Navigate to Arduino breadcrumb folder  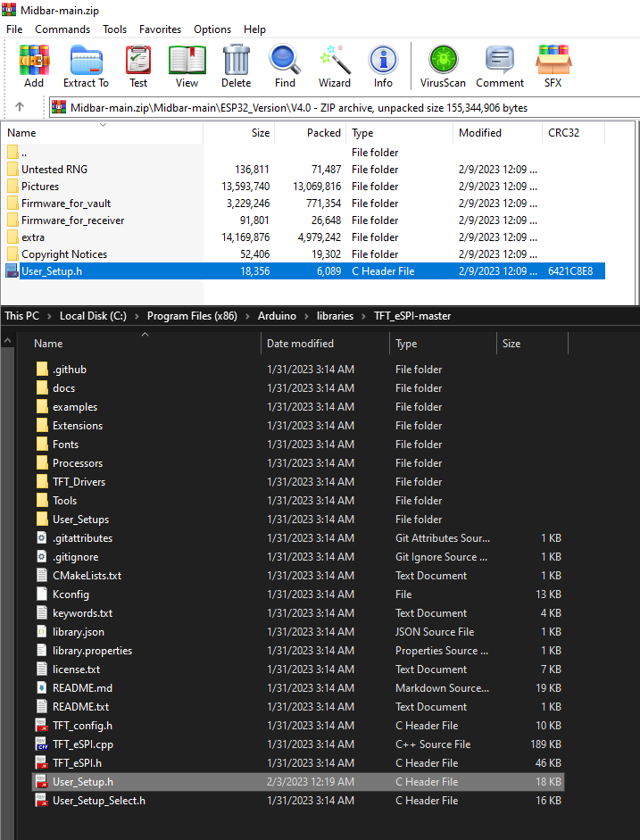point(277,316)
